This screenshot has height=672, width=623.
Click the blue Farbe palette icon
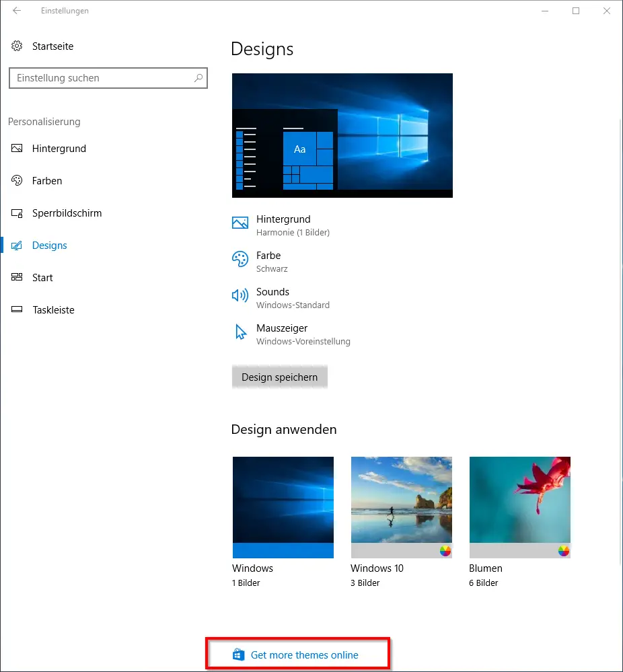(x=240, y=259)
